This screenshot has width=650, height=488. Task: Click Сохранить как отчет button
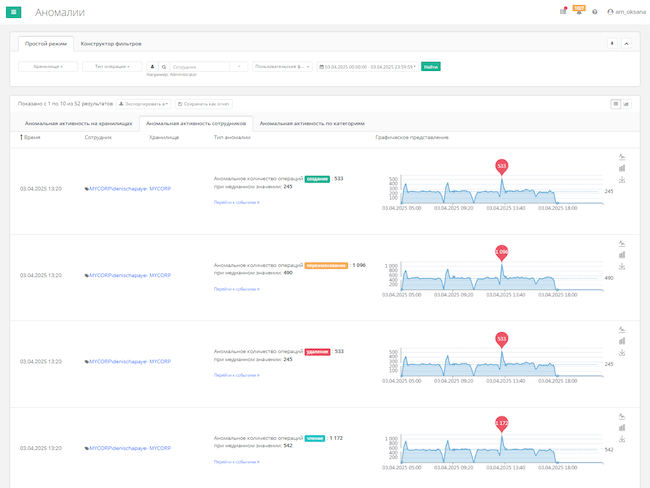pyautogui.click(x=204, y=104)
